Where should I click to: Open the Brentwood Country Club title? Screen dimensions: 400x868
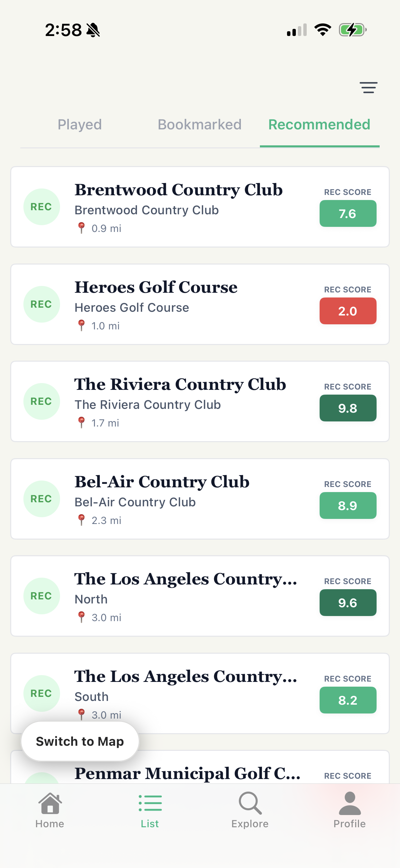tap(178, 190)
